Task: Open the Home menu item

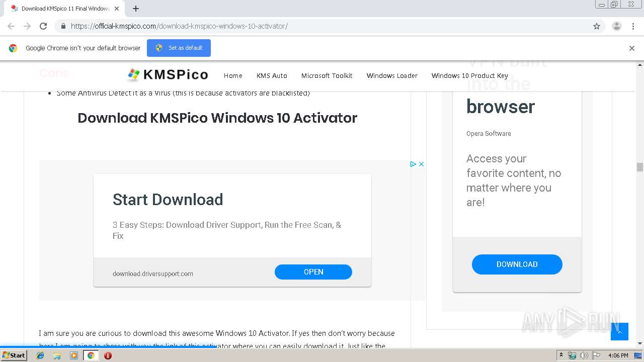Action: tap(233, 75)
